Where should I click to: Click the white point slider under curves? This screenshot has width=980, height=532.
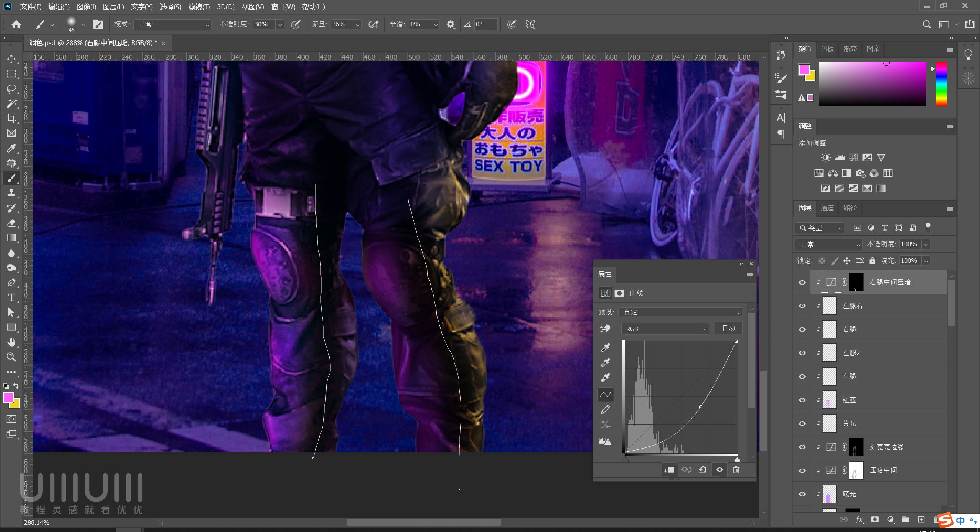[x=737, y=459]
